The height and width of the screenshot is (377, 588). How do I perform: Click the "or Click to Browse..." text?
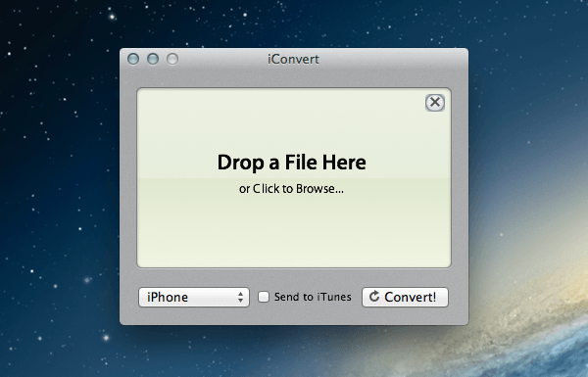(291, 188)
